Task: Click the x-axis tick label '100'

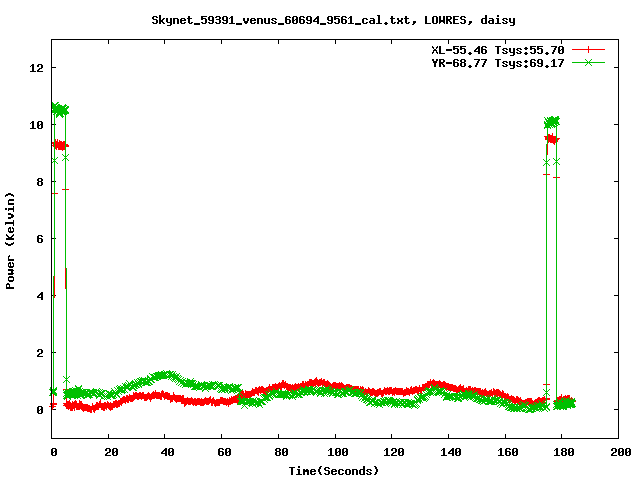Action: (x=338, y=452)
